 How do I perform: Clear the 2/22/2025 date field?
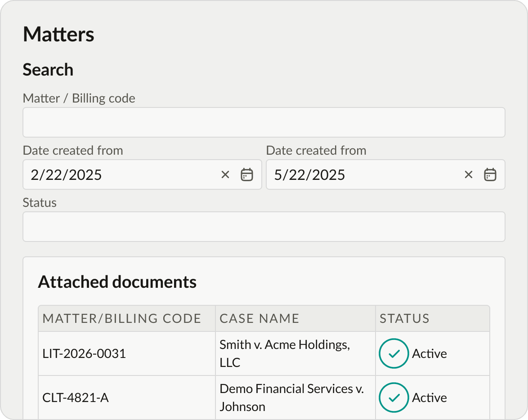(x=225, y=175)
